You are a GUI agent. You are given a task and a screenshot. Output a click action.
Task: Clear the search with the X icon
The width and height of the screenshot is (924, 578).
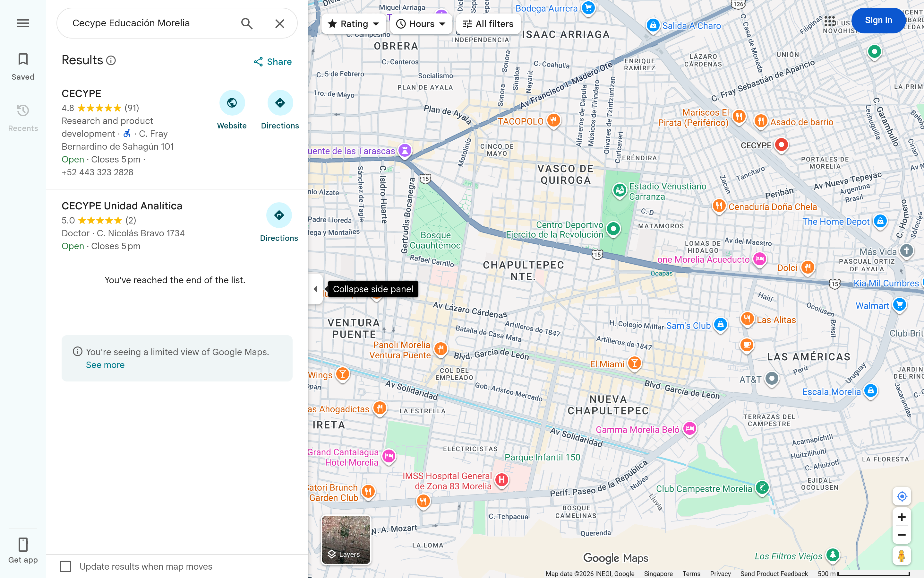[x=280, y=23]
